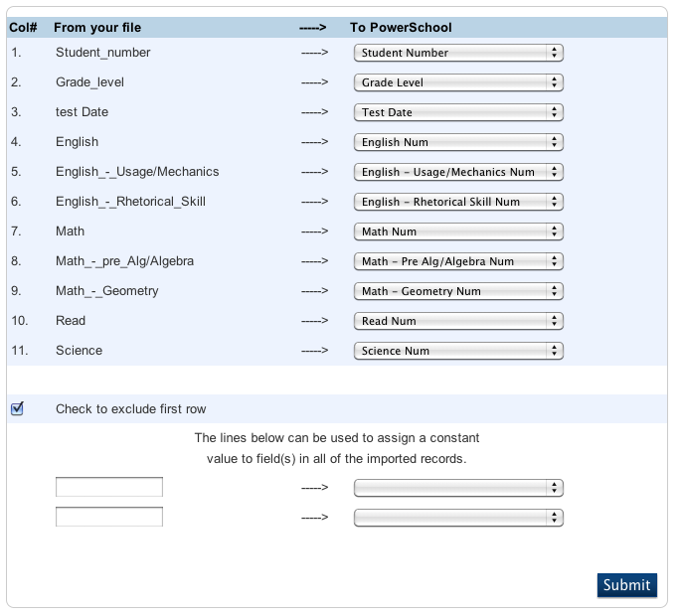Toggle the exclude first row checkbox
681x616 pixels.
point(17,408)
